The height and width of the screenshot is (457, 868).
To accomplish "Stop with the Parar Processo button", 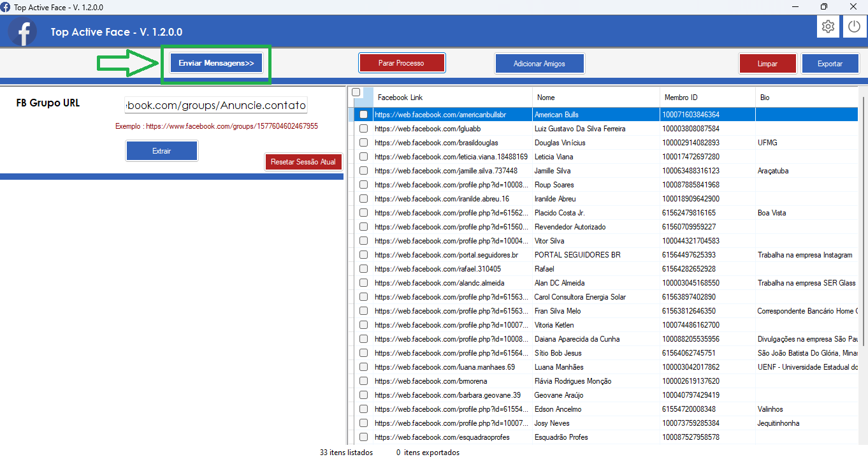I will click(401, 63).
